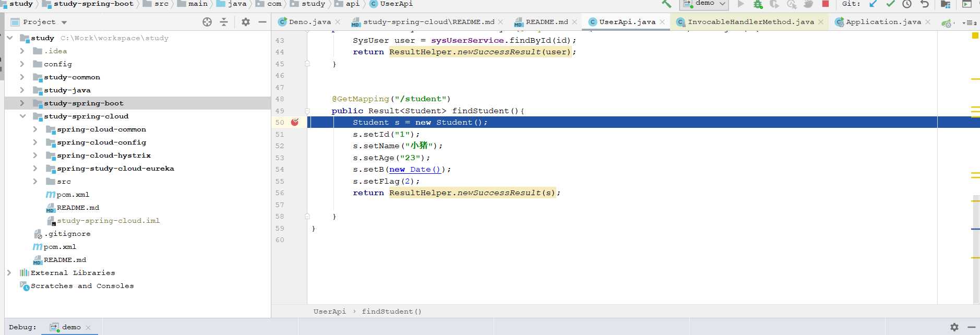Hide the Debug tool window
980x335 pixels.
click(971, 327)
